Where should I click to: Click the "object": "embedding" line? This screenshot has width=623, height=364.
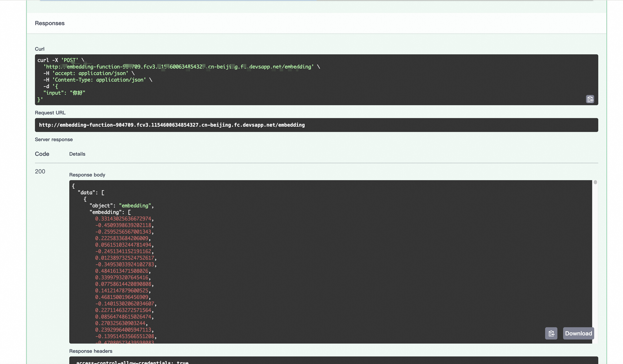tap(121, 206)
